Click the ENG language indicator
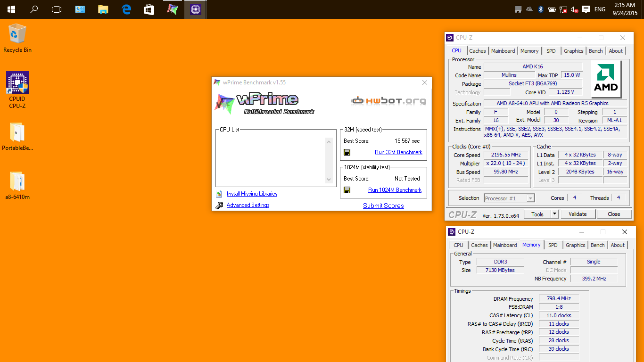Screen dimensions: 644x362 click(600, 9)
